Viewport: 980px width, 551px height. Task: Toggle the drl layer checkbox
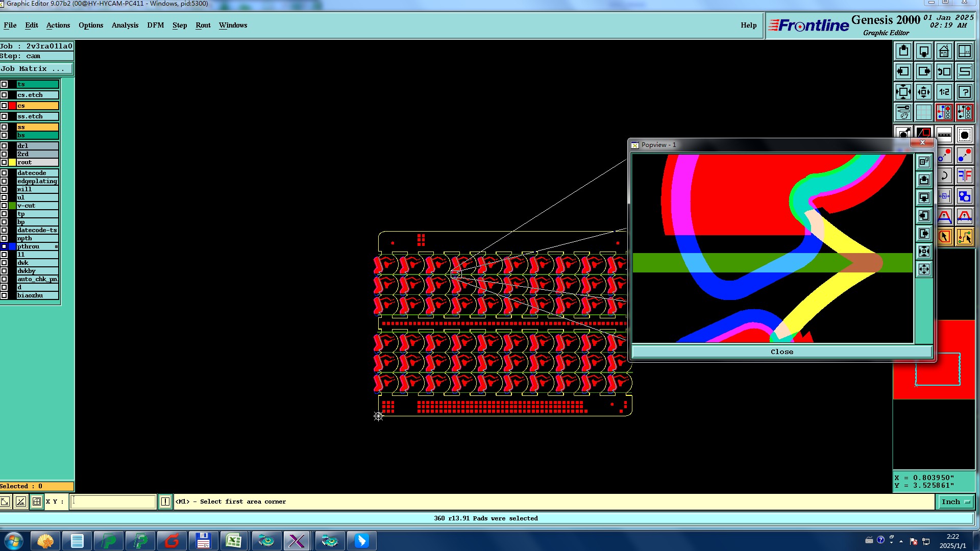4,146
